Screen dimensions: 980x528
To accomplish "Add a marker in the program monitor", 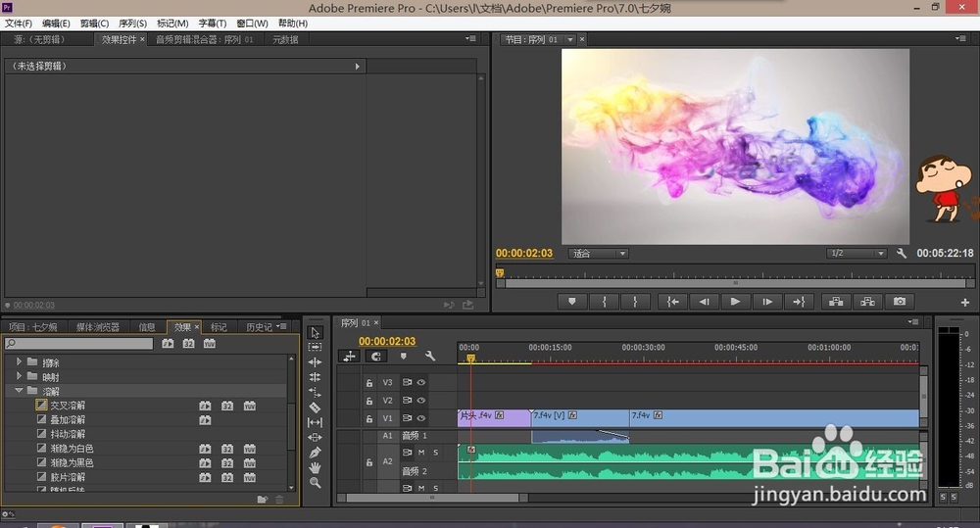I will click(x=572, y=301).
